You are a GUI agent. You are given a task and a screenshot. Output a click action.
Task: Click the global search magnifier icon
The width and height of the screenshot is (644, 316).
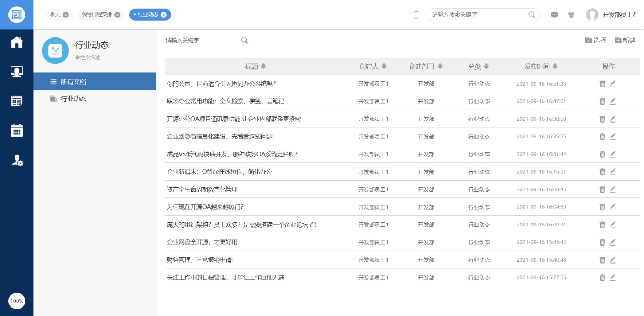[532, 15]
